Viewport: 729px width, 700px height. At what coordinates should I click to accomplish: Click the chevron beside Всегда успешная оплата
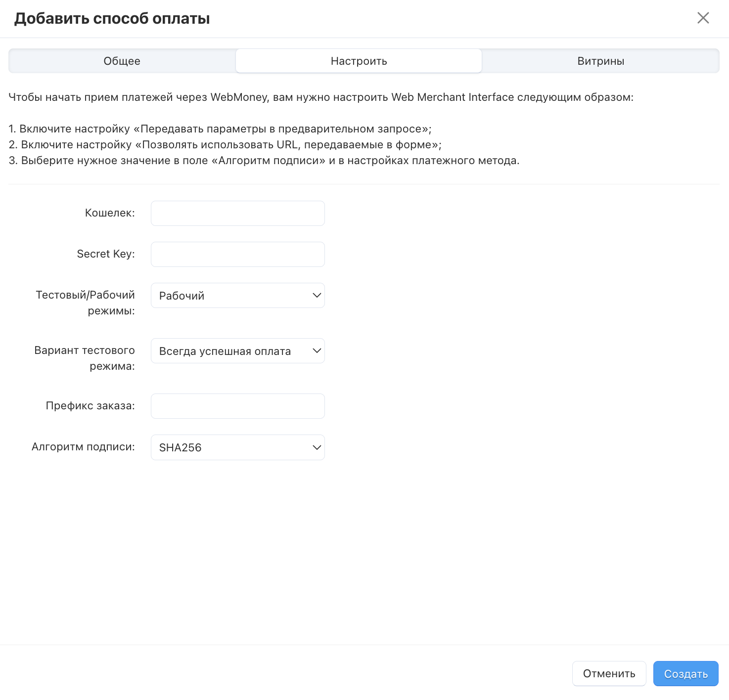317,351
